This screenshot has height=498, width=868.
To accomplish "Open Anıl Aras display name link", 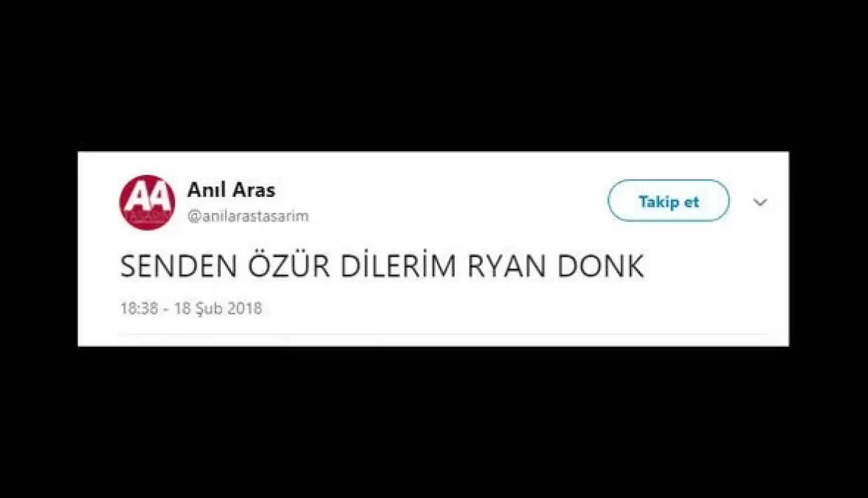I will tap(231, 190).
